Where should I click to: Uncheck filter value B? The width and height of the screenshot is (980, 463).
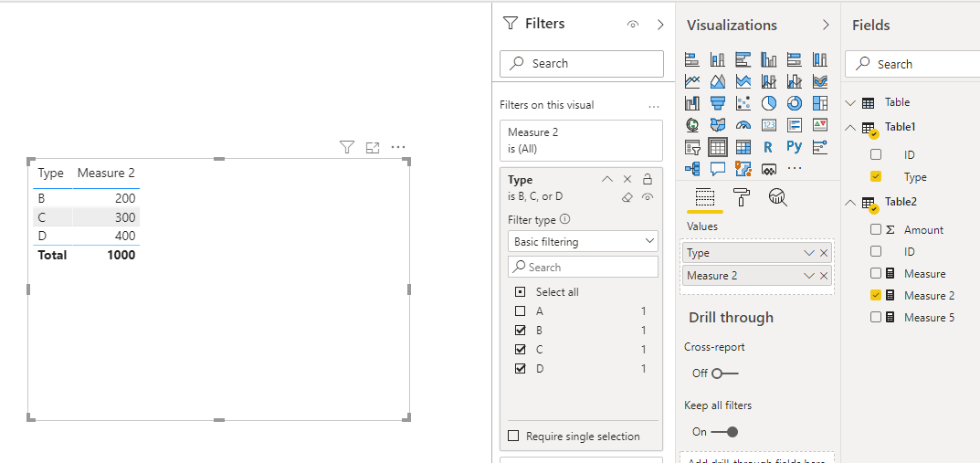click(520, 330)
